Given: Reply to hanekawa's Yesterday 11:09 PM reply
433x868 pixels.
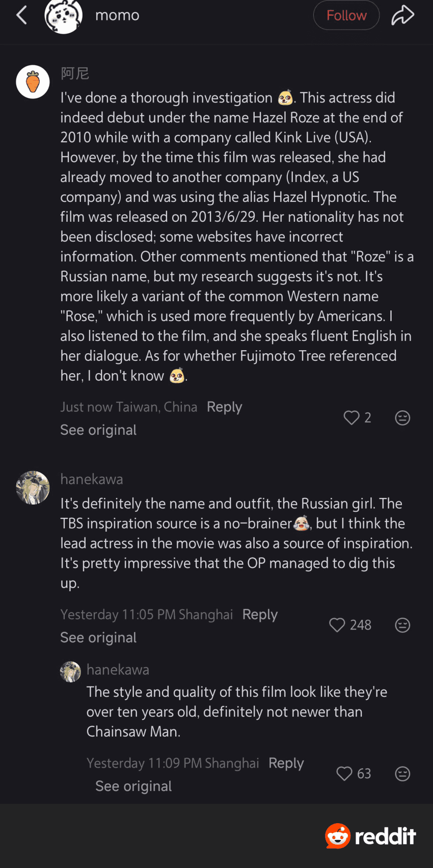Looking at the screenshot, I should tap(286, 763).
